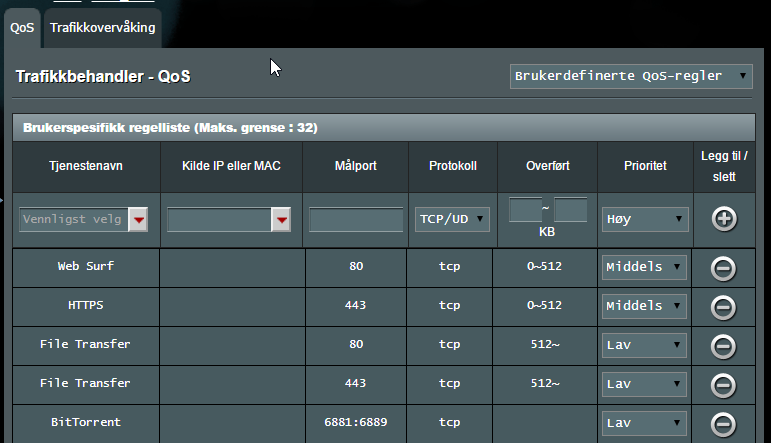Click the source IP or MAC input field

click(219, 219)
